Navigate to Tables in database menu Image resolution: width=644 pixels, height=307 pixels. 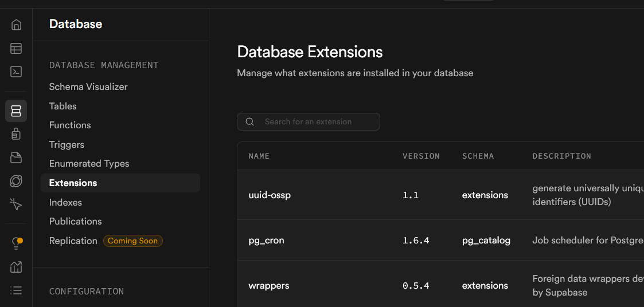63,107
